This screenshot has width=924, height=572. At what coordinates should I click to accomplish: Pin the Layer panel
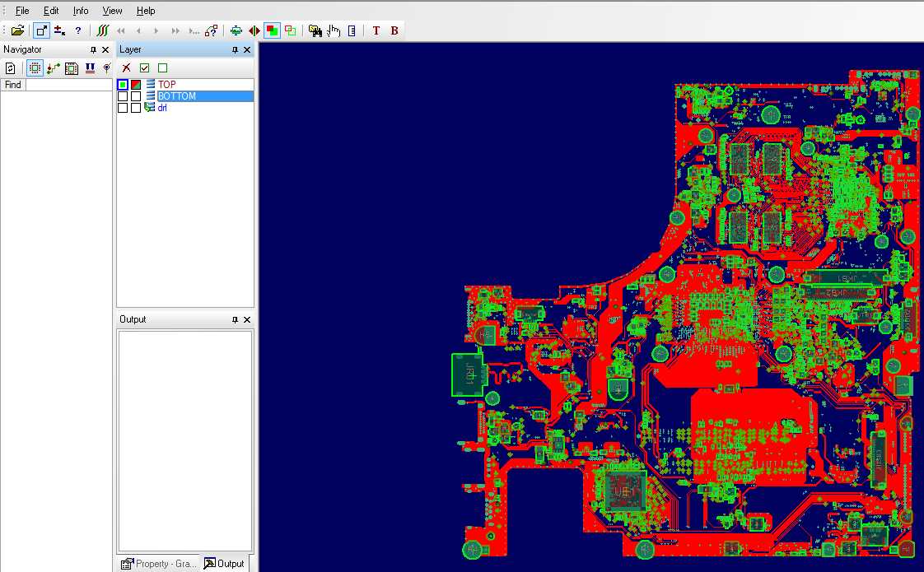pos(235,50)
